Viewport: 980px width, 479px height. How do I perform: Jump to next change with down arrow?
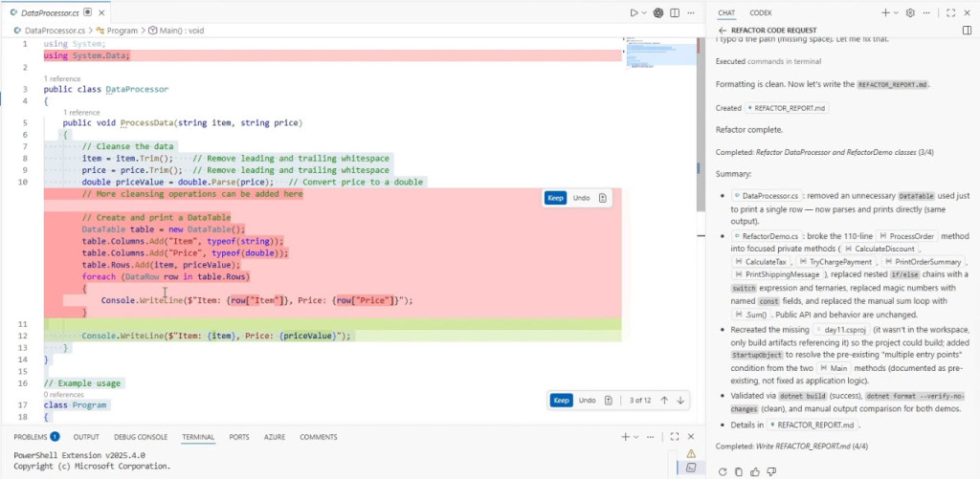(x=680, y=401)
